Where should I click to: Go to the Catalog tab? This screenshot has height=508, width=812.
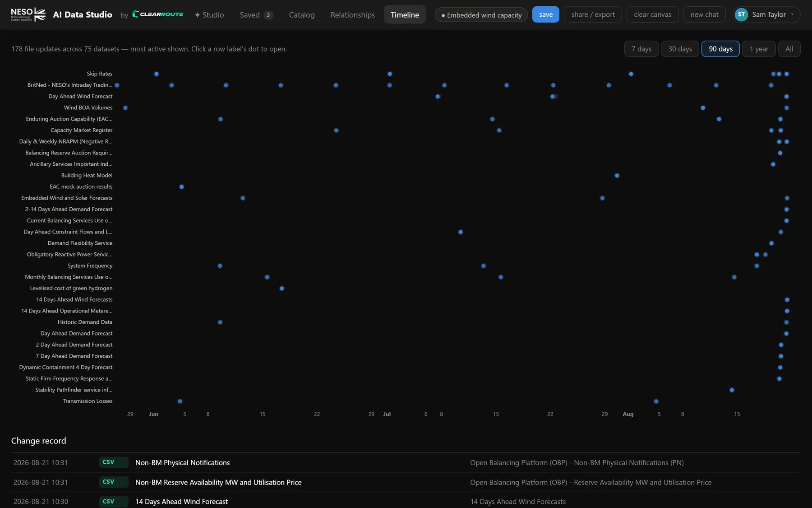302,15
